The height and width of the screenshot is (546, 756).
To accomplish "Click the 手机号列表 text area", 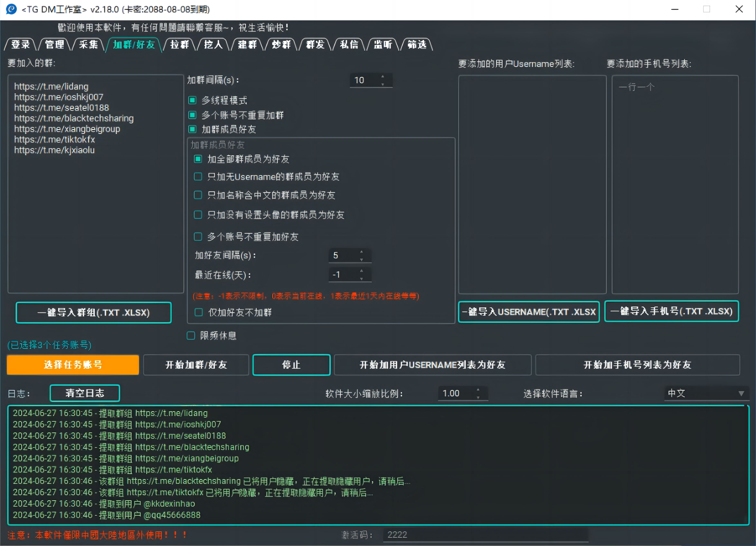I will [x=675, y=184].
